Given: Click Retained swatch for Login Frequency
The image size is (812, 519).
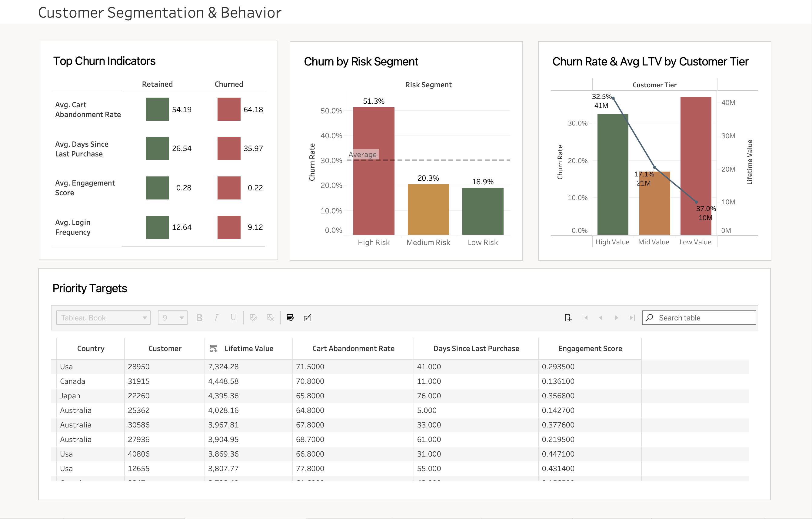Looking at the screenshot, I should point(157,227).
